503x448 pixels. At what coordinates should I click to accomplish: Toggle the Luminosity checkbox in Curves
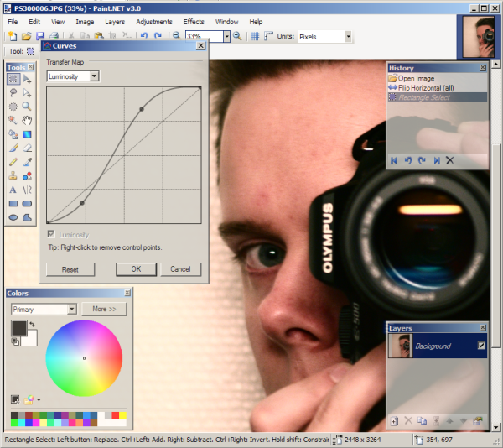pyautogui.click(x=51, y=234)
